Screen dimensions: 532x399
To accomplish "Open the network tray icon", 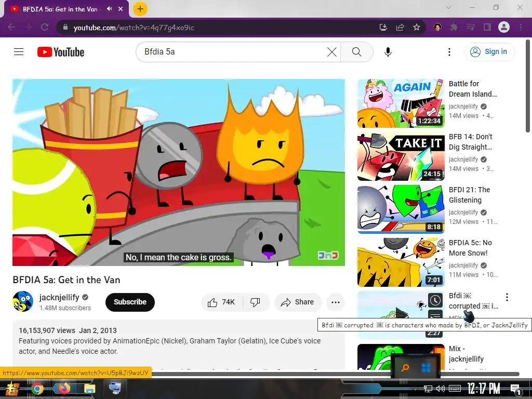I will [x=428, y=389].
